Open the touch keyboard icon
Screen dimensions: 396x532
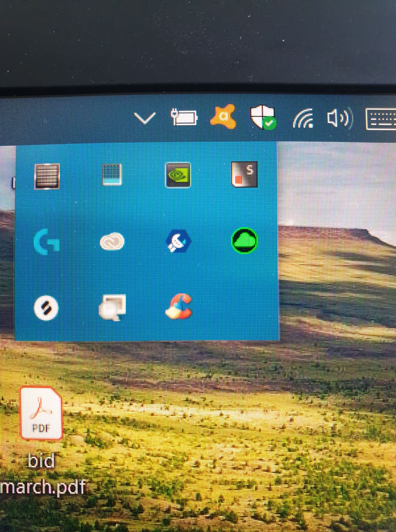381,119
